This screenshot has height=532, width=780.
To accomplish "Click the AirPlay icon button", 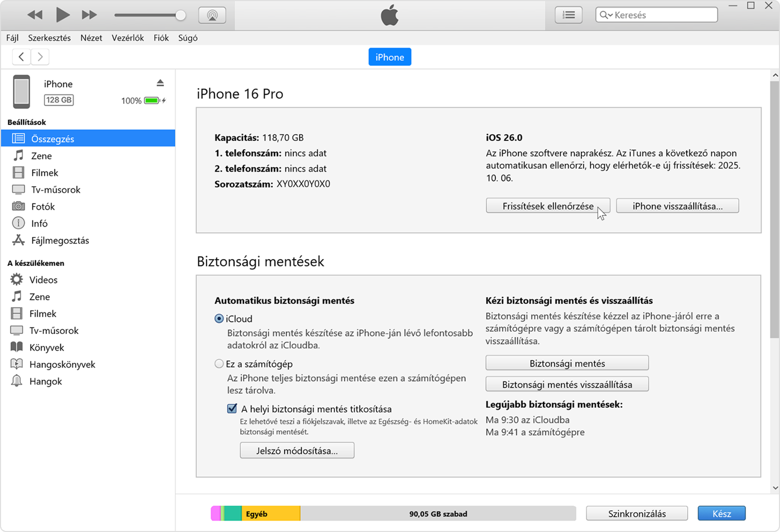I will click(x=212, y=15).
